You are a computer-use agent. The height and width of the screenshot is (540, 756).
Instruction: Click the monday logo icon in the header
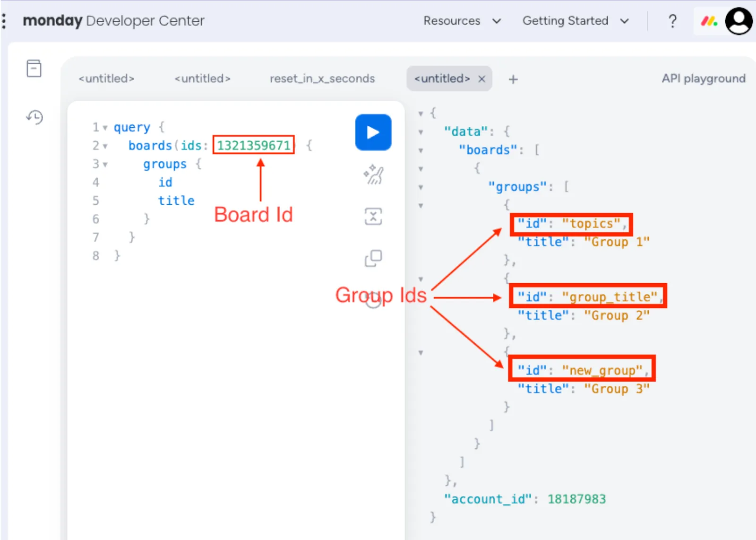tap(709, 21)
